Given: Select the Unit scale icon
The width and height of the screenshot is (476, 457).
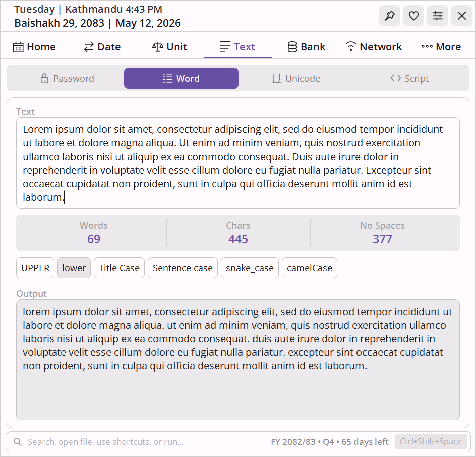Looking at the screenshot, I should pos(158,47).
